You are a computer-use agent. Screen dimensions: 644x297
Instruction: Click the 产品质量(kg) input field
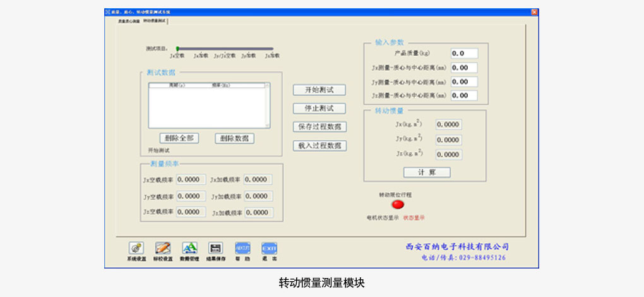tap(464, 54)
